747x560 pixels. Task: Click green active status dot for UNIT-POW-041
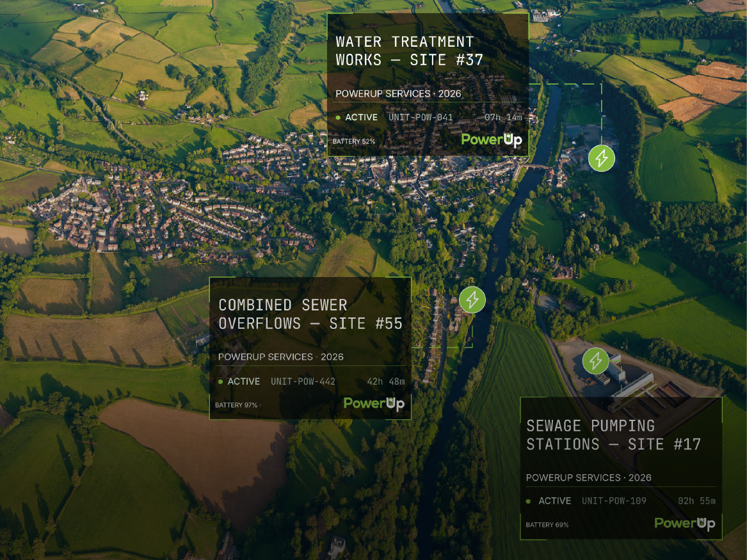[338, 118]
